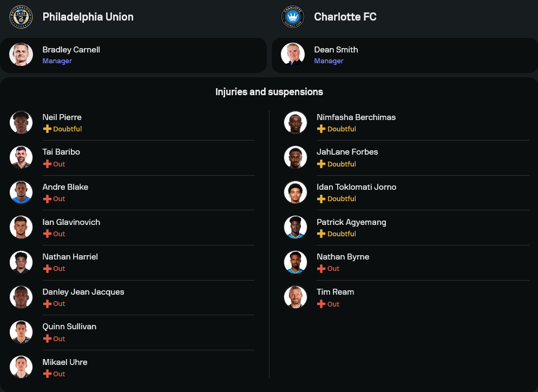Image resolution: width=538 pixels, height=392 pixels.
Task: Open Mikael Uhre's player profile
Action: (65, 362)
